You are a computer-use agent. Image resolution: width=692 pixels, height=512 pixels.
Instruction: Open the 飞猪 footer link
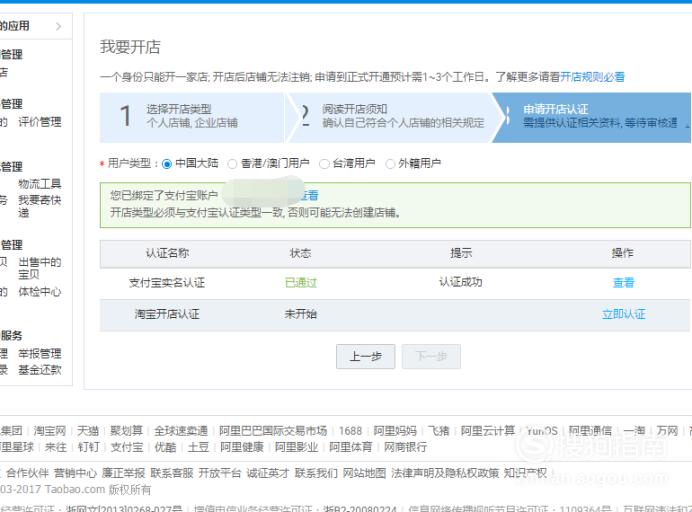(439, 431)
